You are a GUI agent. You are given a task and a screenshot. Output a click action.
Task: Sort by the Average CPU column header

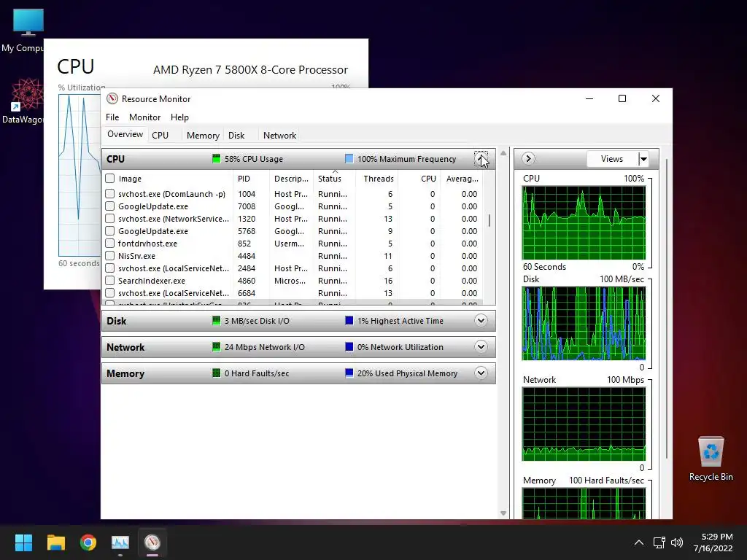point(462,179)
